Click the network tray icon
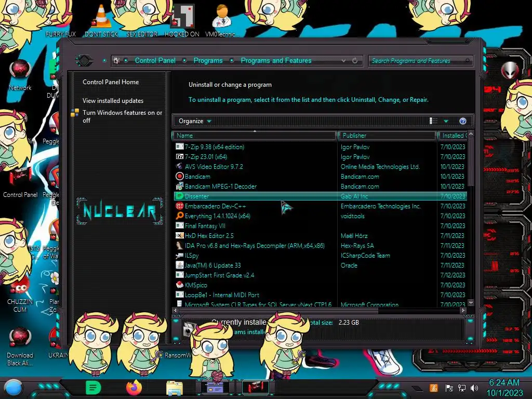This screenshot has width=532, height=399. [462, 388]
